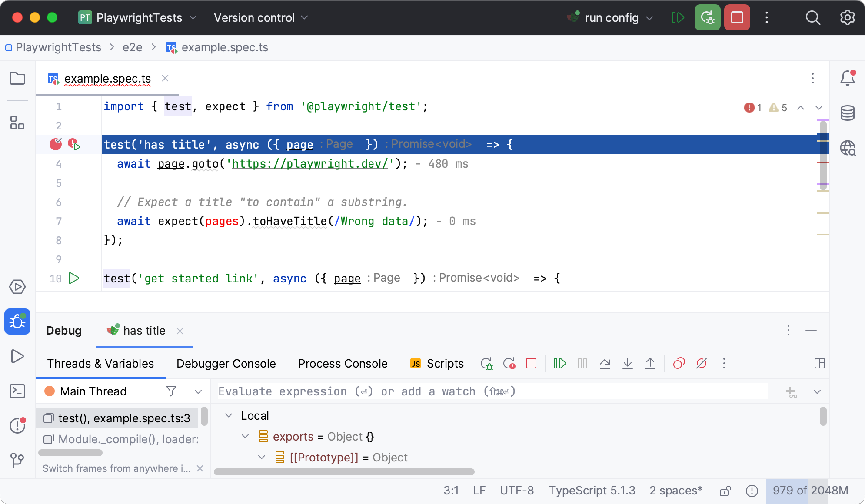Screen dimensions: 865x504
Task: Click the stop debugger session icon
Action: [x=530, y=363]
